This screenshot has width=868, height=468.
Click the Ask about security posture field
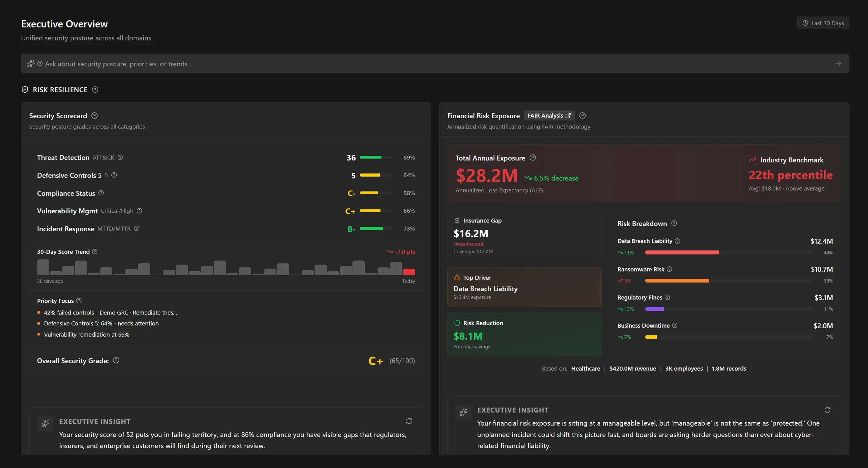tap(435, 64)
